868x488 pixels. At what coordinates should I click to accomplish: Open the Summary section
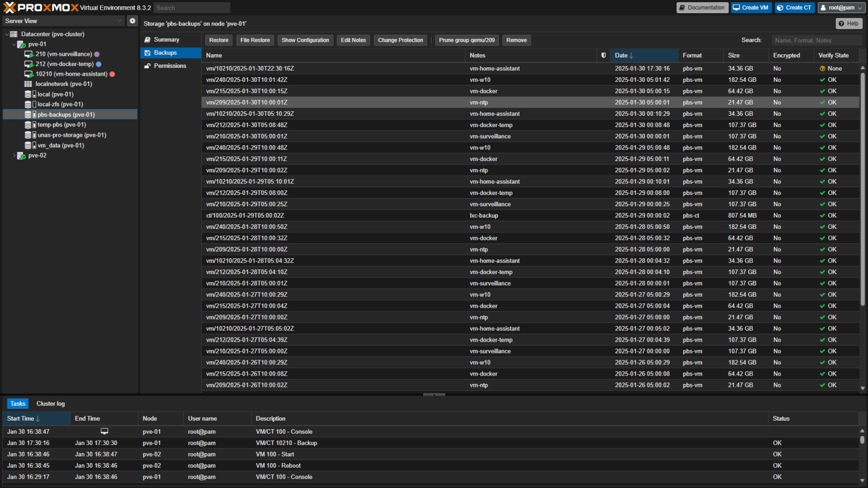click(166, 40)
